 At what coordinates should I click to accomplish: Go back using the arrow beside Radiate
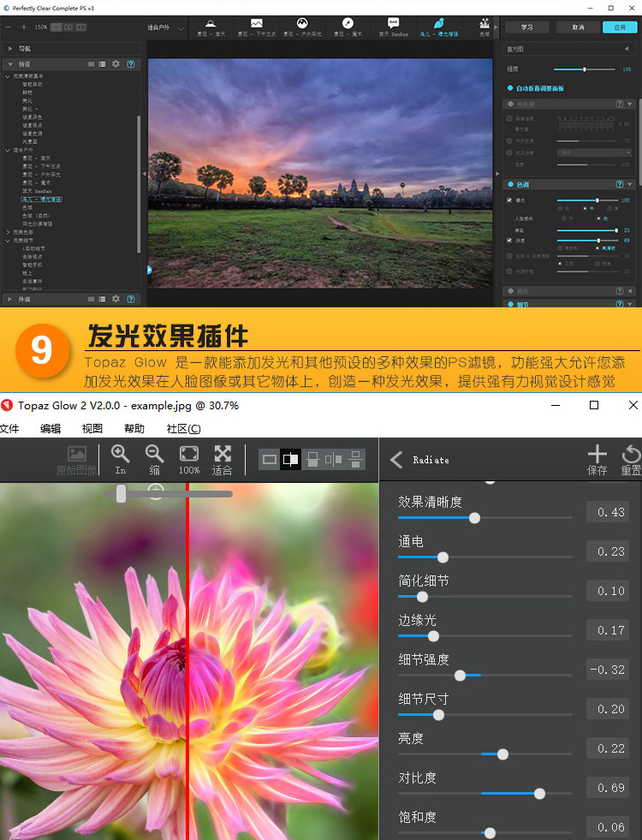pyautogui.click(x=396, y=460)
